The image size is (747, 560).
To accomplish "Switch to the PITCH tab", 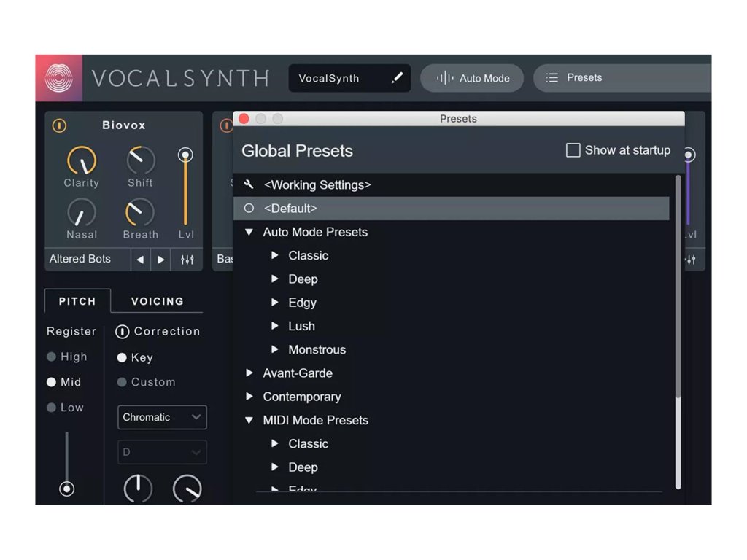I will pyautogui.click(x=77, y=301).
